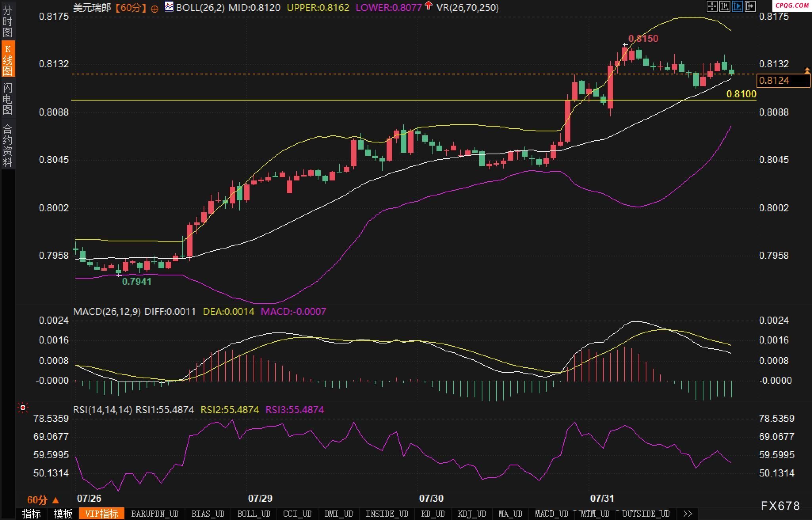Expand more indicators with >> arrow
Image resolution: width=812 pixels, height=520 pixels.
point(688,514)
